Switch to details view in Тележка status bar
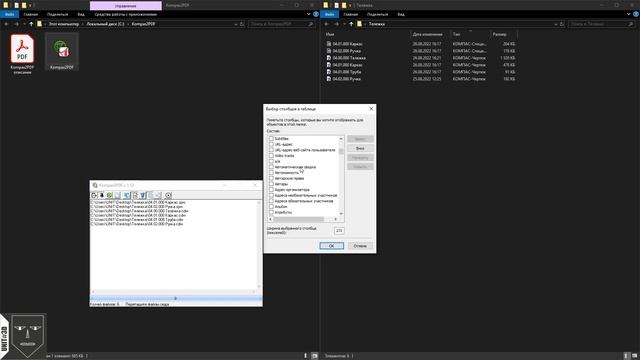Image resolution: width=640 pixels, height=360 pixels. pos(627,356)
